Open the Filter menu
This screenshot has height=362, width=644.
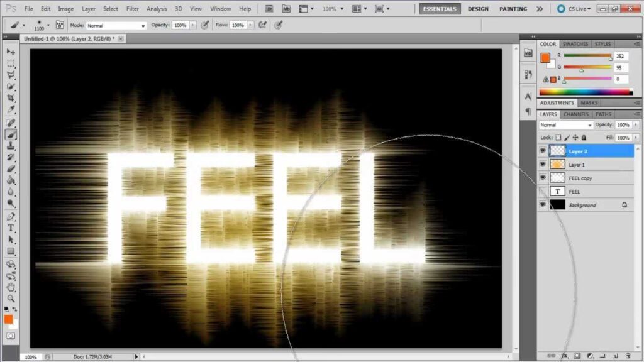coord(132,9)
